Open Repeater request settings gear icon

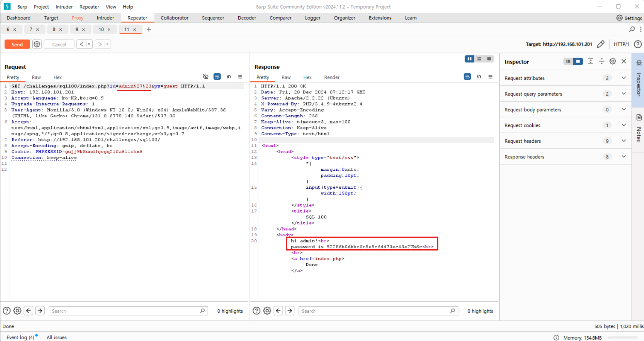pos(37,44)
